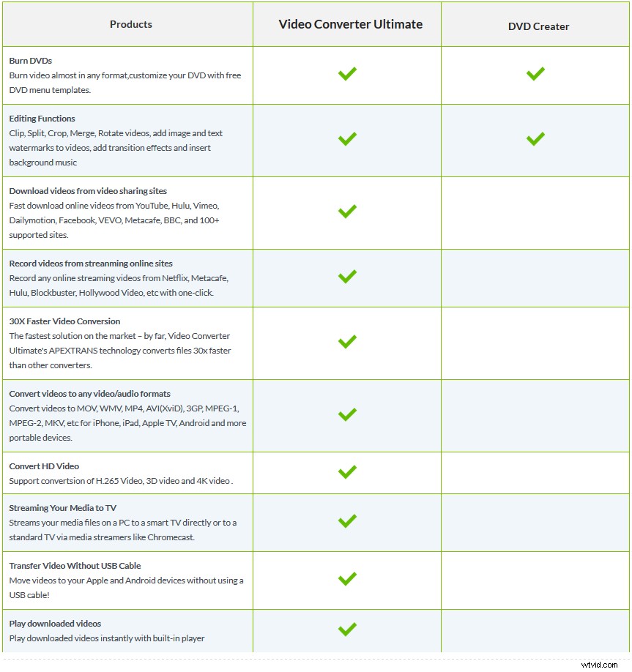
Task: Click the Products column header
Action: (x=131, y=24)
